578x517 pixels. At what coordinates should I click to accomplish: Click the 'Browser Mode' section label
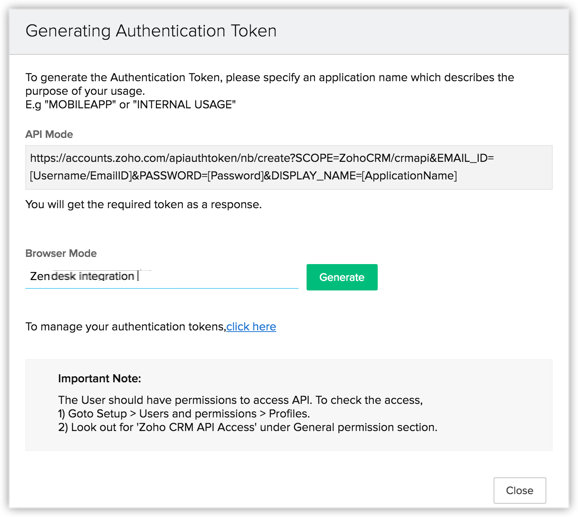61,253
